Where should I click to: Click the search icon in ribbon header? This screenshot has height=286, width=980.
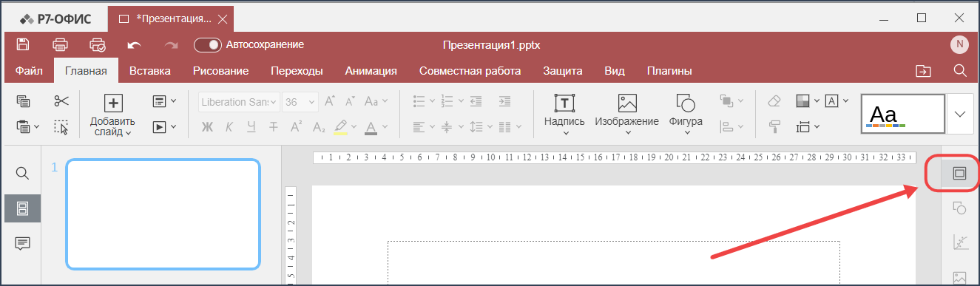pyautogui.click(x=960, y=71)
